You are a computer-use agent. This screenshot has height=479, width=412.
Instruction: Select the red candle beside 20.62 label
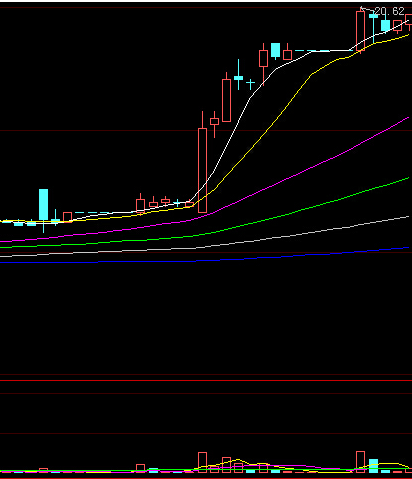[x=360, y=31]
